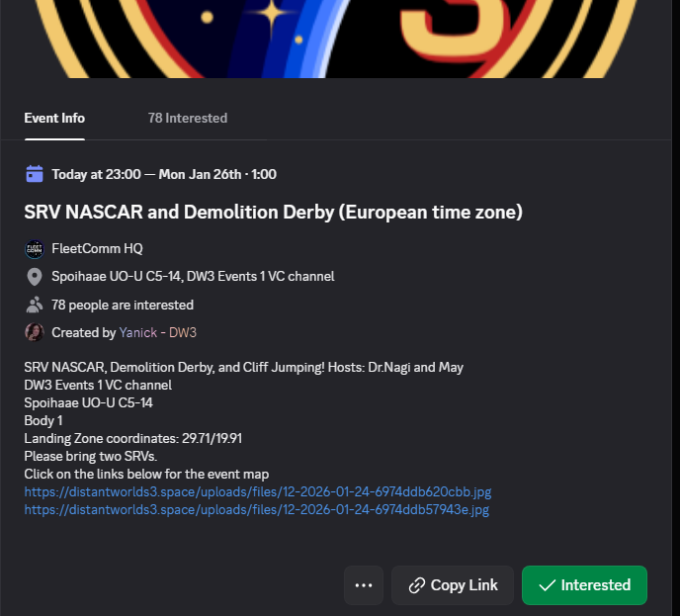680x616 pixels.
Task: Click the location pin icon
Action: 35,277
